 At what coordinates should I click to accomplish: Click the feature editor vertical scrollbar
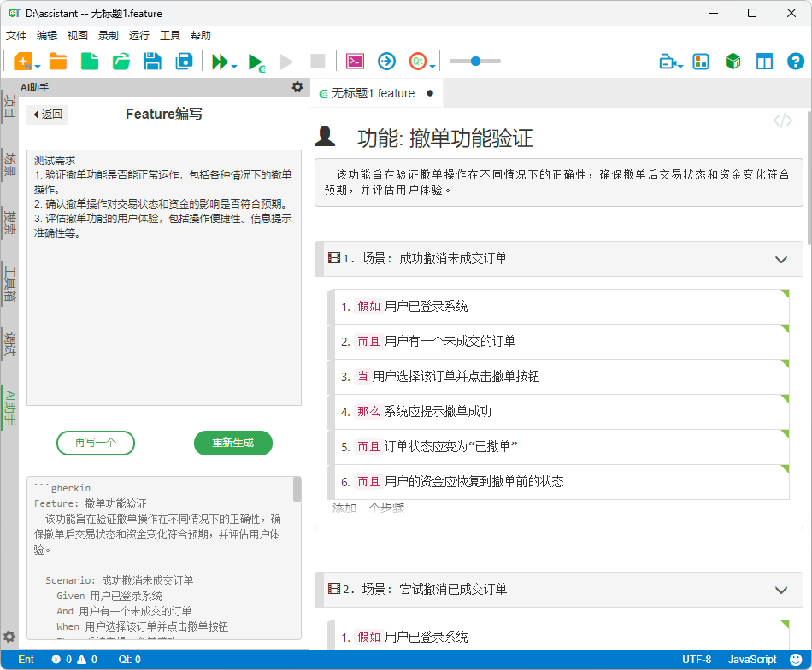[809, 177]
